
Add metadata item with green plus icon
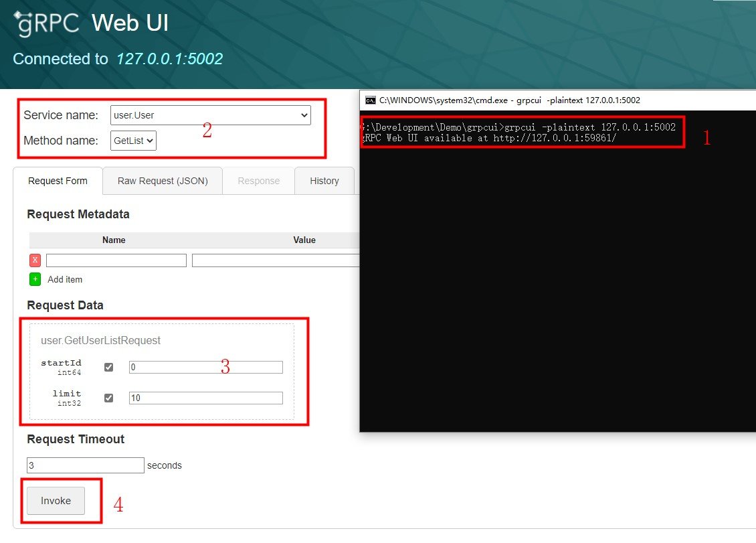pyautogui.click(x=35, y=279)
